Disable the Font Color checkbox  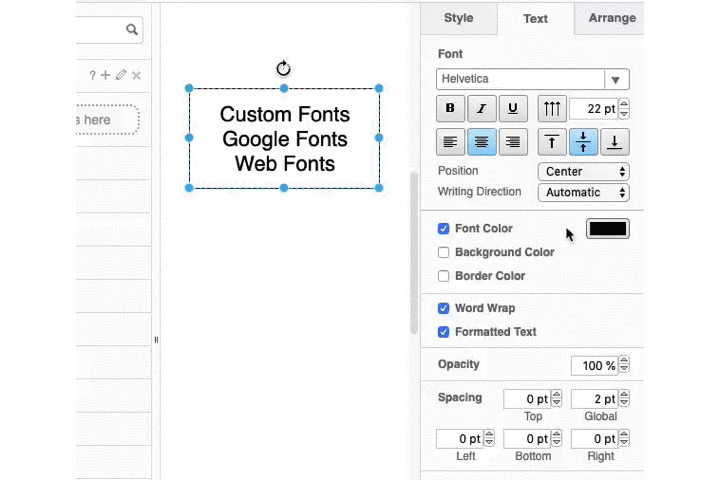click(x=444, y=228)
